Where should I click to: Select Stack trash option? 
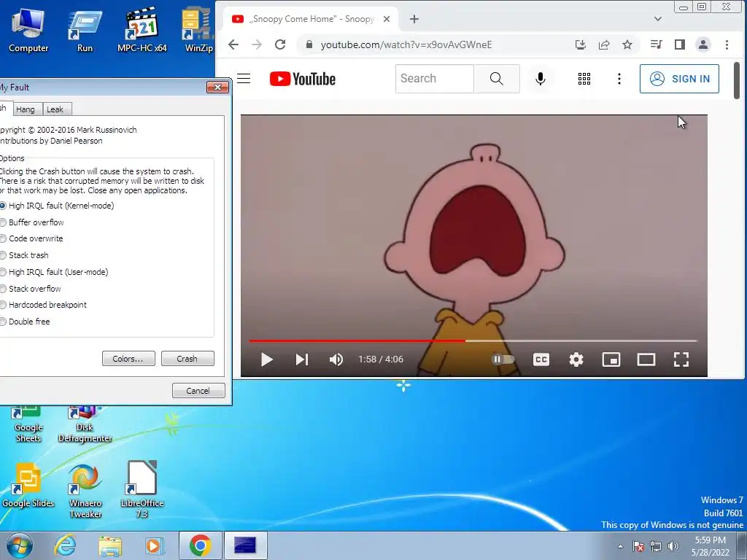pyautogui.click(x=24, y=255)
